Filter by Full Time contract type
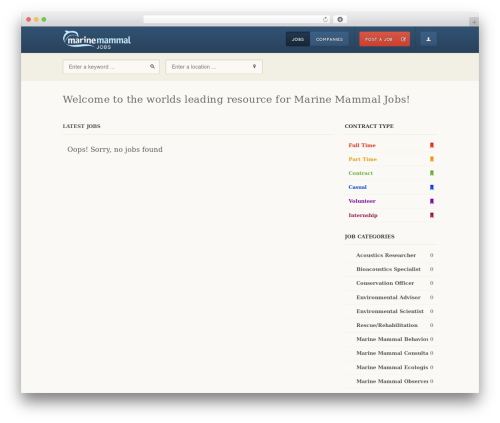500x423 pixels. click(x=362, y=145)
